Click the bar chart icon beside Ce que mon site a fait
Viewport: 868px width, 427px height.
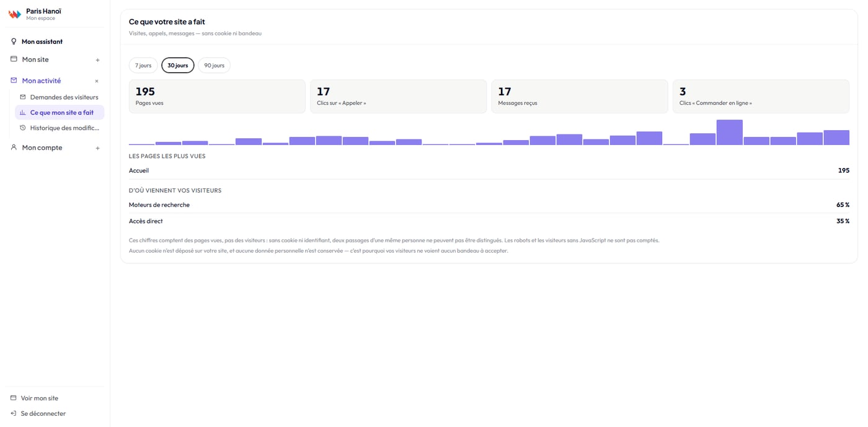[23, 113]
